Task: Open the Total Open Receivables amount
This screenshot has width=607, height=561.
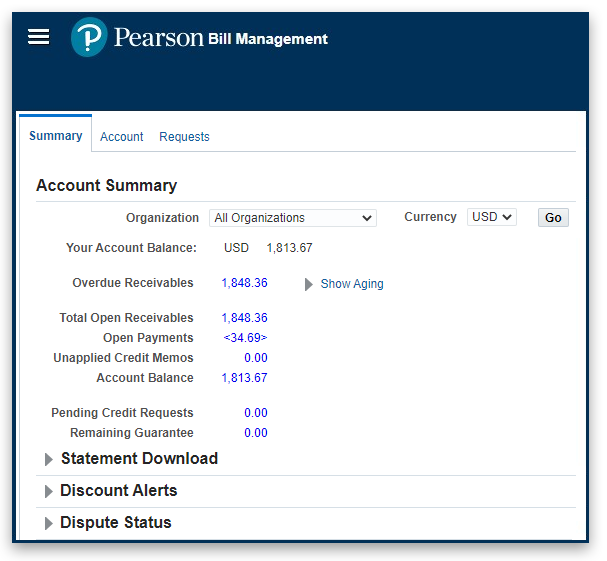Action: point(244,318)
